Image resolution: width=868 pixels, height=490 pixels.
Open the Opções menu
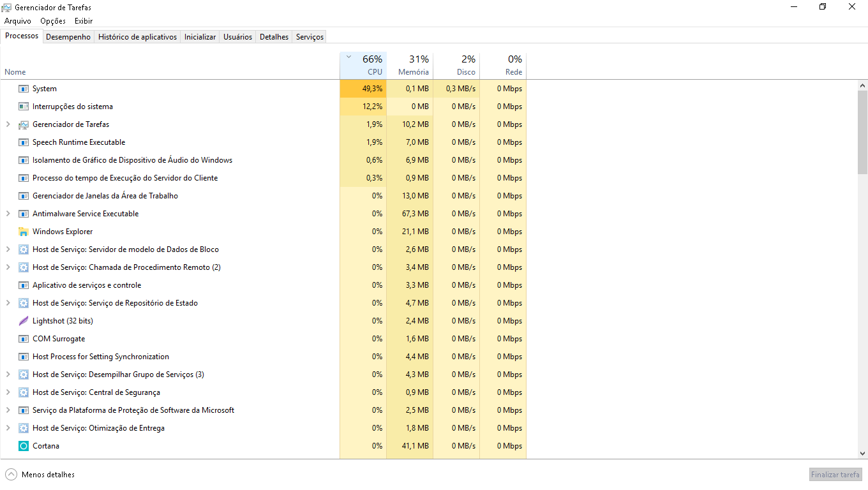[x=53, y=21]
